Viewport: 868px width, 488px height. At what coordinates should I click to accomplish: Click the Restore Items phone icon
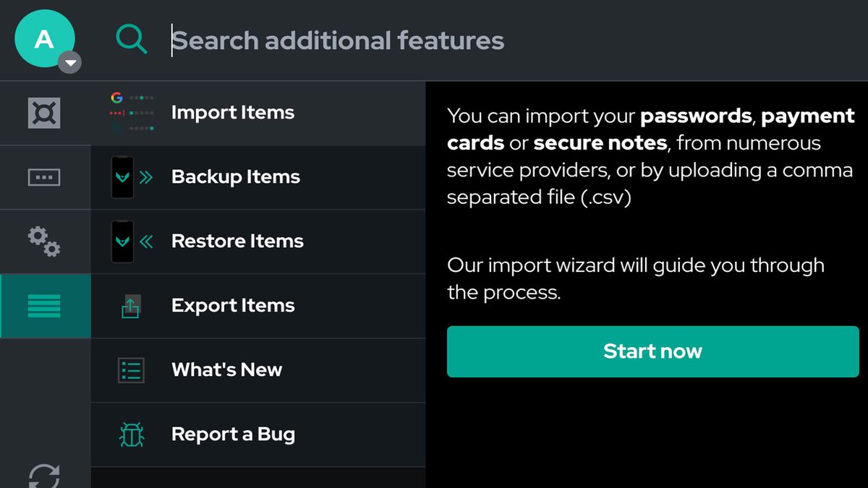[122, 241]
